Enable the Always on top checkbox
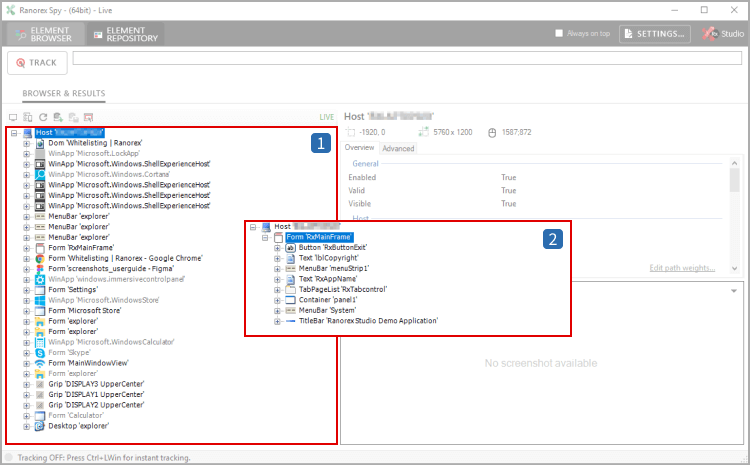Image resolution: width=750 pixels, height=465 pixels. click(x=559, y=33)
